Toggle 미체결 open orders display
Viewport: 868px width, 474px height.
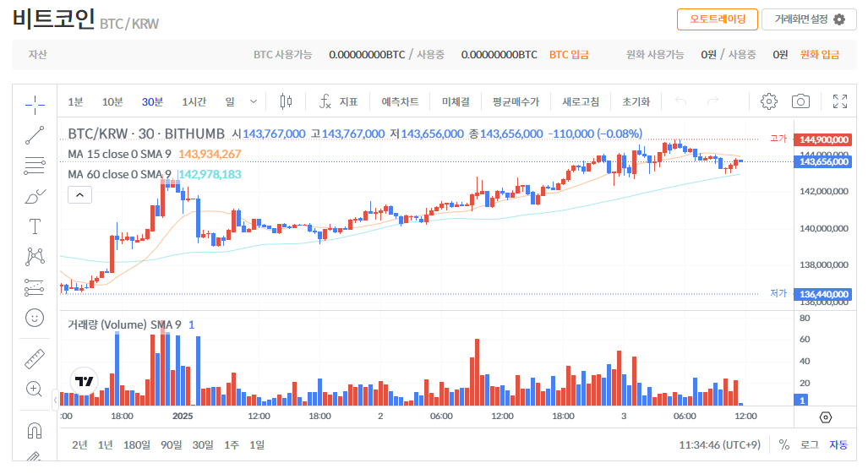(x=456, y=101)
